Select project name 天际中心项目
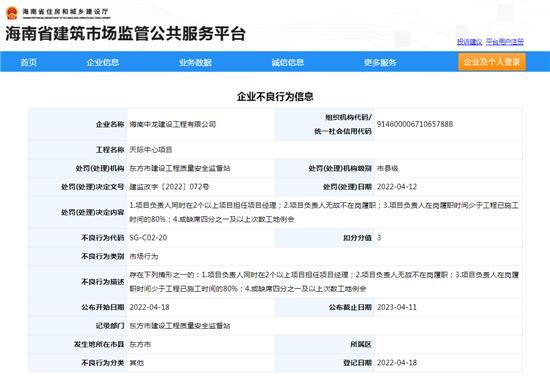This screenshot has height=381, width=550. (x=151, y=150)
